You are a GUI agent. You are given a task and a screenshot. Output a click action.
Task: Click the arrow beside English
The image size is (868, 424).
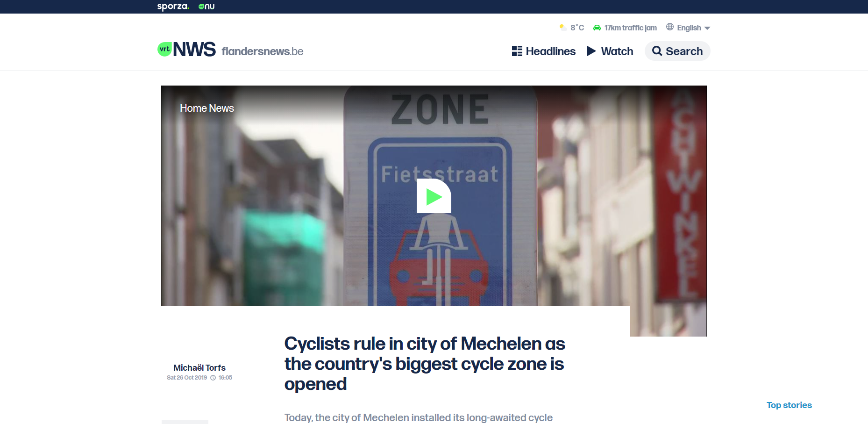click(707, 28)
